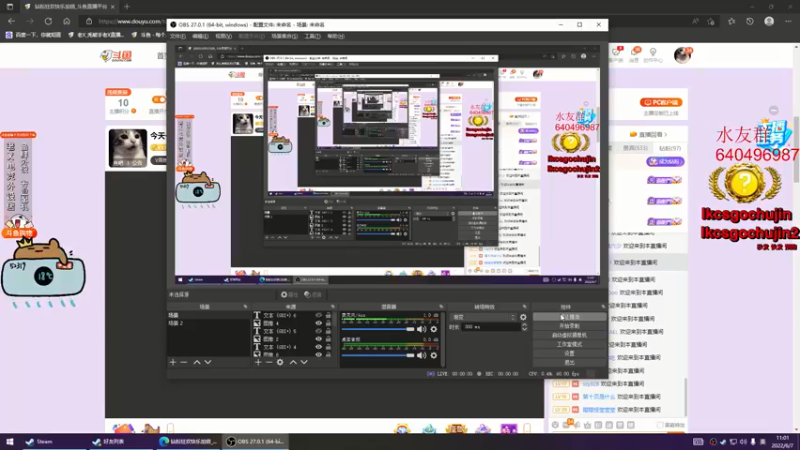
Task: Click 开始录制 button in Controls
Action: tap(569, 326)
